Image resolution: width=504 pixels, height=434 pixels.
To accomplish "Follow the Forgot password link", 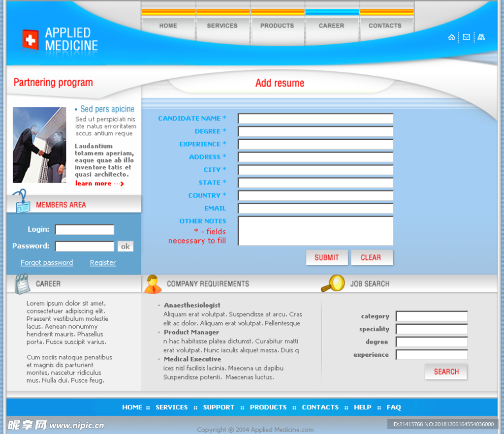I will [x=47, y=263].
